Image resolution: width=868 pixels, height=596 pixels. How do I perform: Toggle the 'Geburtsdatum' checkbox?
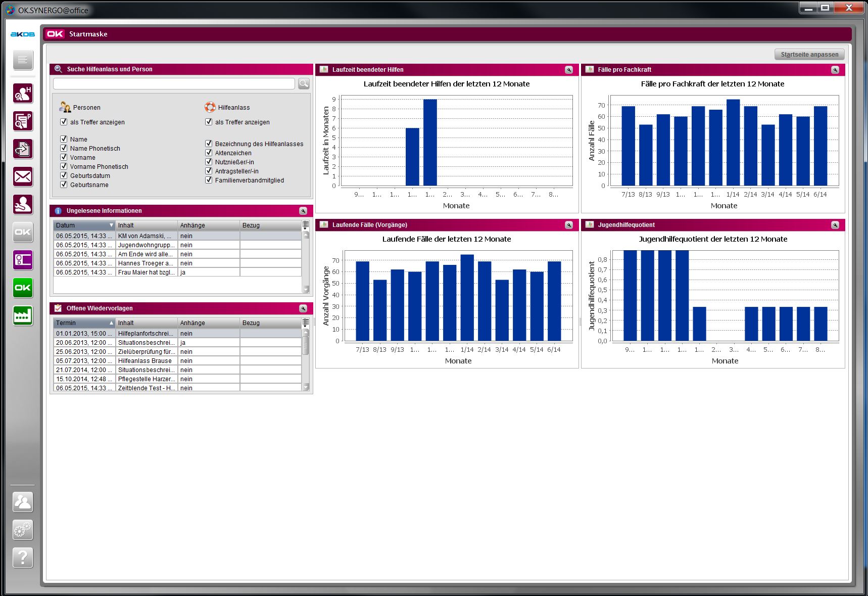coord(64,175)
